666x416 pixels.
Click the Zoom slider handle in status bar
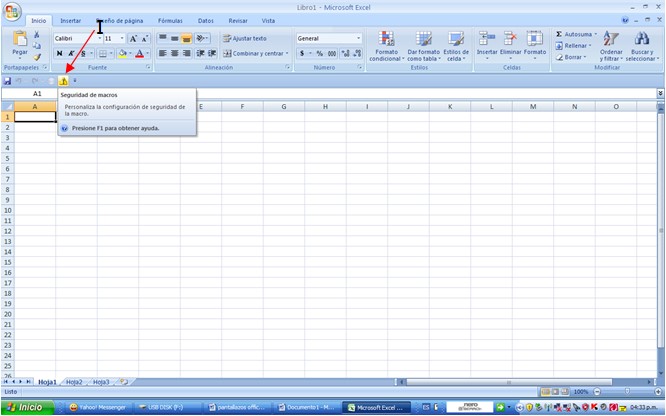coord(627,392)
